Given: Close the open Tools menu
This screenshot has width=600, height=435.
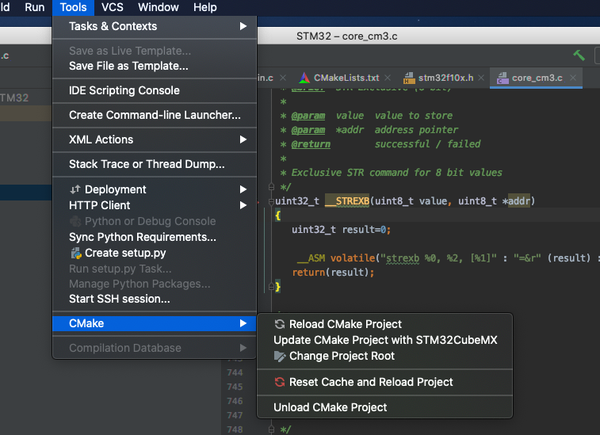Looking at the screenshot, I should [73, 7].
